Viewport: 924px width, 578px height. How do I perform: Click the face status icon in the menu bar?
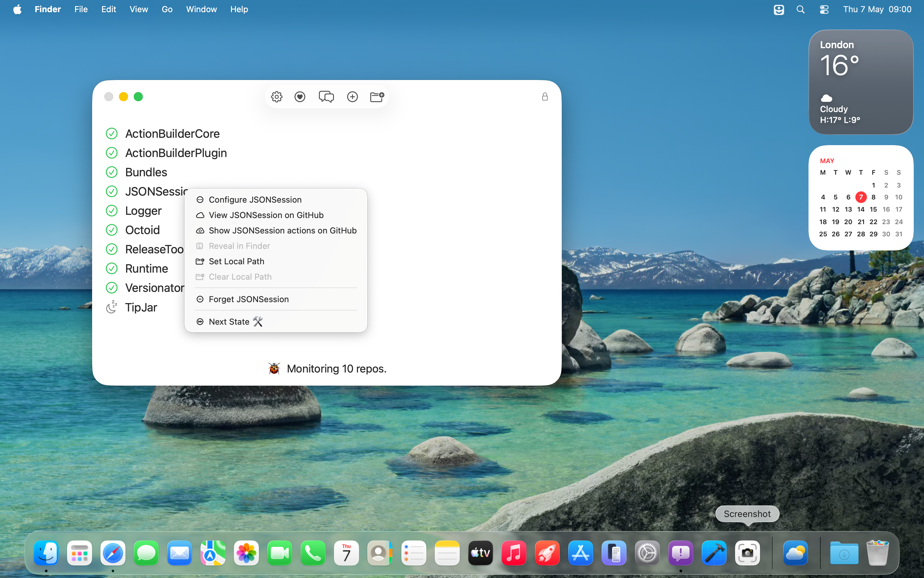(779, 9)
